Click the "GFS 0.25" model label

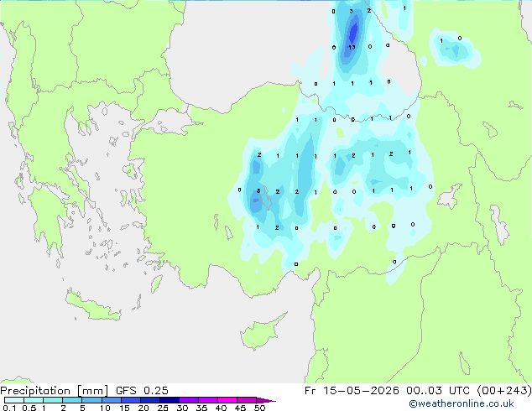(142, 391)
